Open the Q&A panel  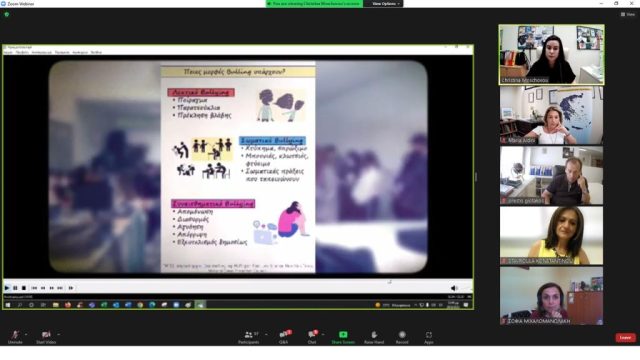pos(284,337)
